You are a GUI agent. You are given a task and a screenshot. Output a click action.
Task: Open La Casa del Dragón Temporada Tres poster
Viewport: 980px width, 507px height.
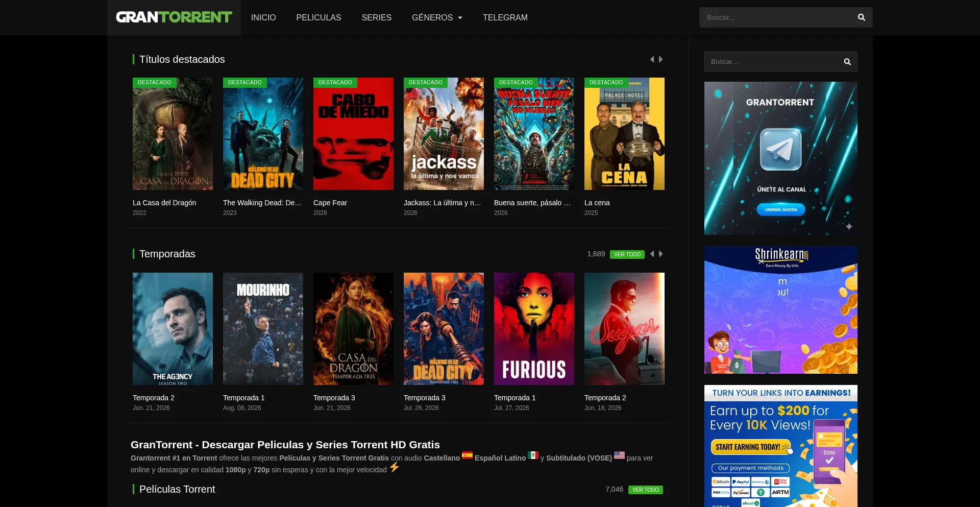coord(353,329)
